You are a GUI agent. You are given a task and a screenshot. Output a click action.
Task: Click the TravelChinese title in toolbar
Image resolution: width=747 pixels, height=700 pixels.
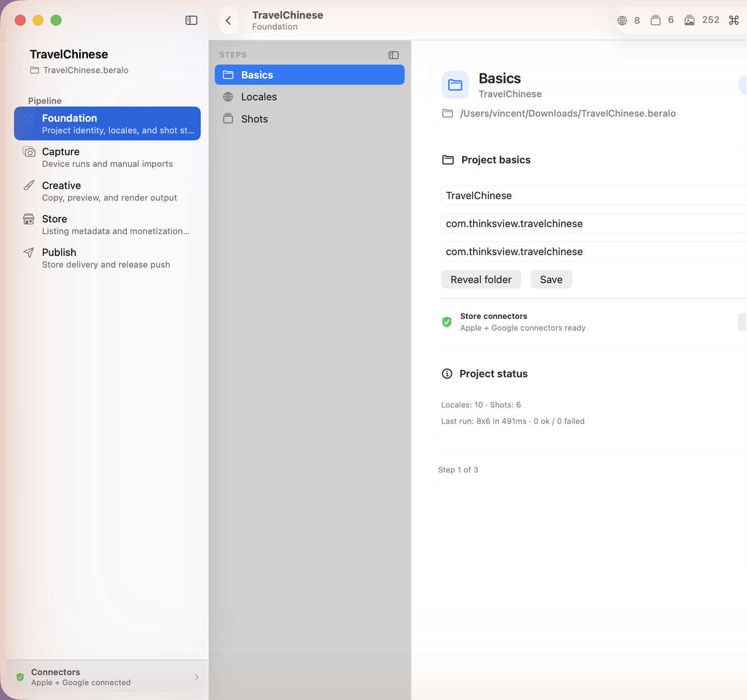coord(287,15)
